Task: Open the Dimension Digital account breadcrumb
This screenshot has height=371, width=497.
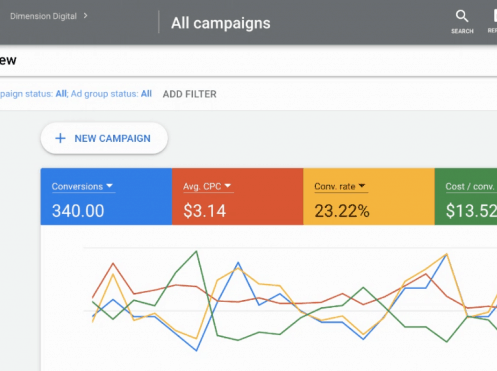Action: [x=43, y=16]
